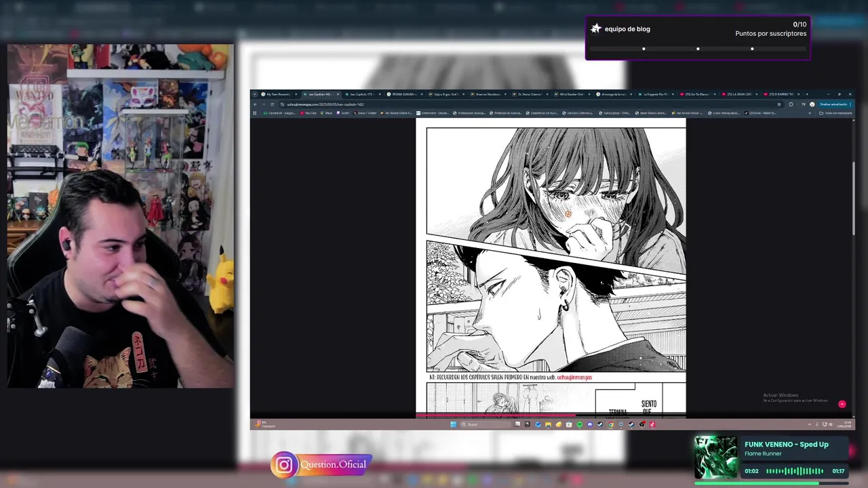
Task: Open a new browser tab
Action: pos(807,94)
